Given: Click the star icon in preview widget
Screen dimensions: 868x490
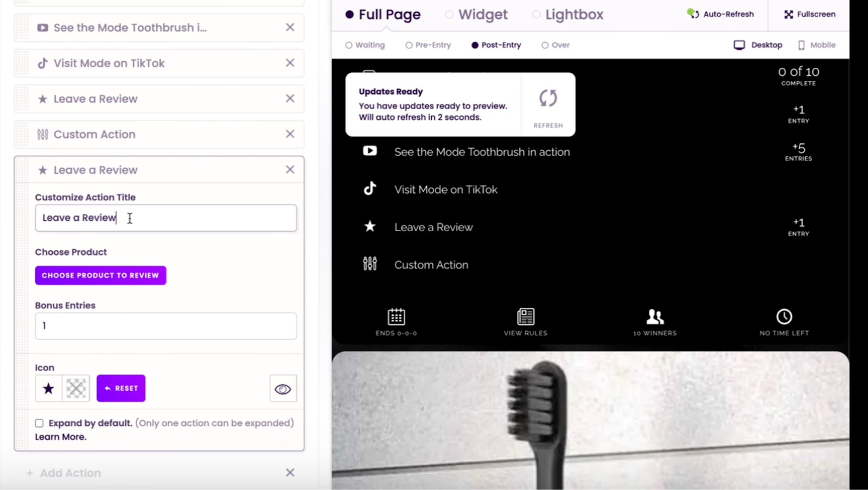Looking at the screenshot, I should 370,226.
